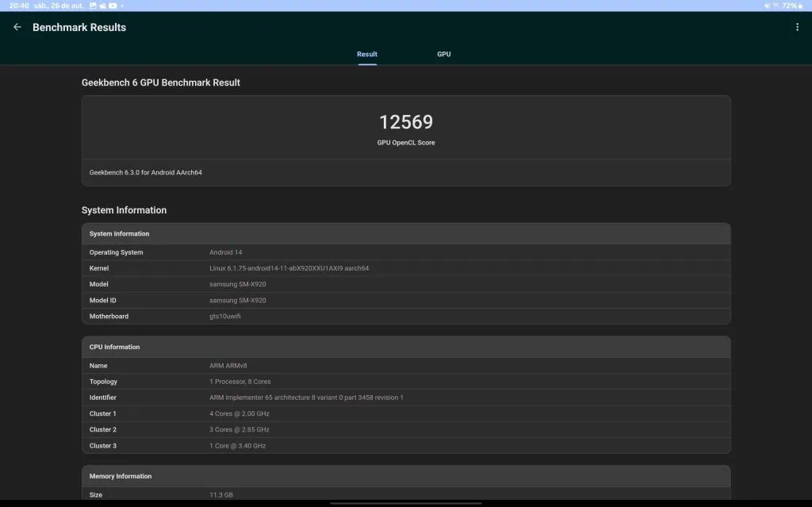
Task: Select the Cluster 3 core frequency row
Action: 405,445
